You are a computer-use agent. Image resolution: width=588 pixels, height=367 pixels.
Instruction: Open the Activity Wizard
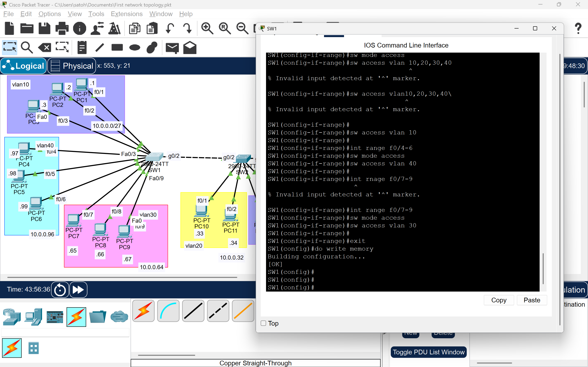114,28
